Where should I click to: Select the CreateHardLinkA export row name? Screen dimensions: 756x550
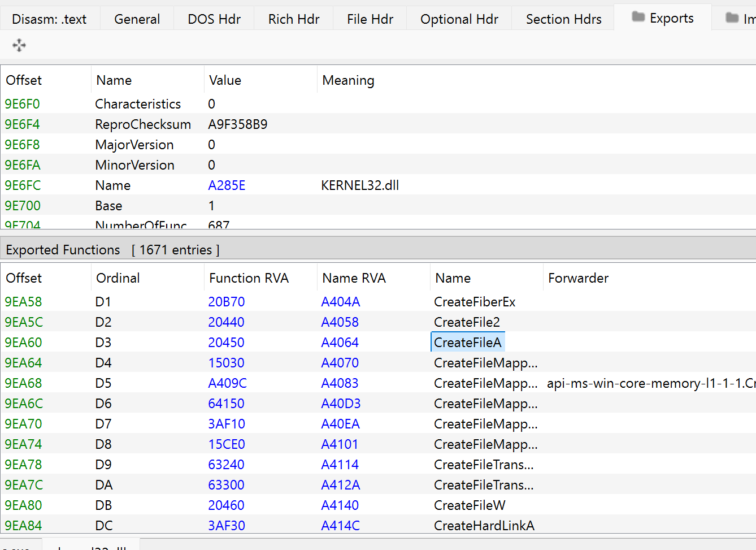[484, 526]
